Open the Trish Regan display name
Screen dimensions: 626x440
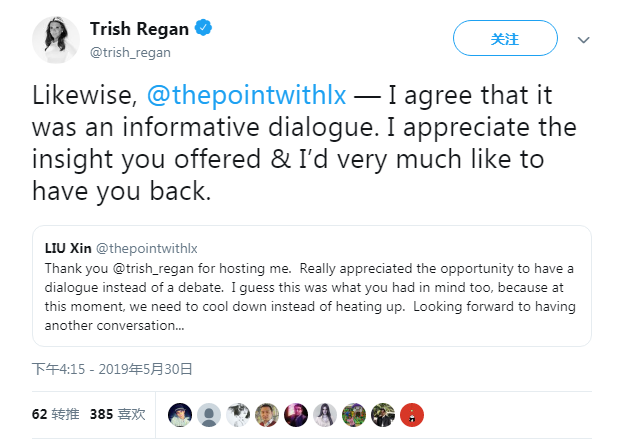(x=139, y=29)
